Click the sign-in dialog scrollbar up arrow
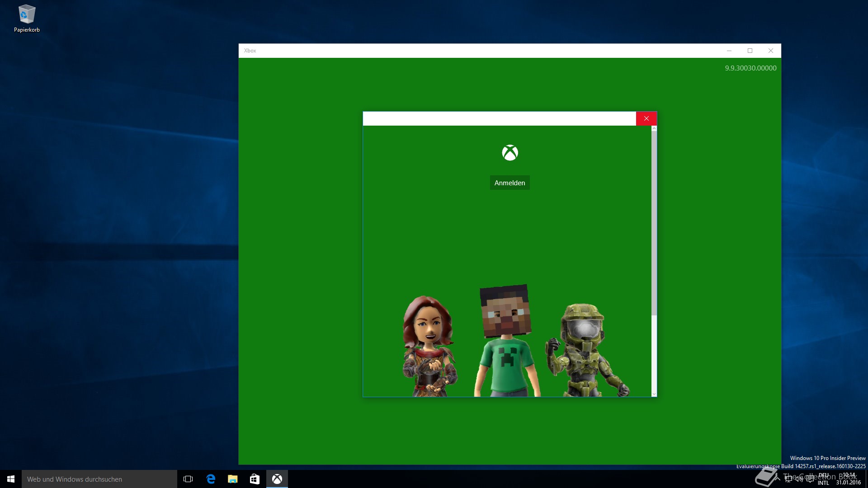This screenshot has width=868, height=488. tap(654, 129)
